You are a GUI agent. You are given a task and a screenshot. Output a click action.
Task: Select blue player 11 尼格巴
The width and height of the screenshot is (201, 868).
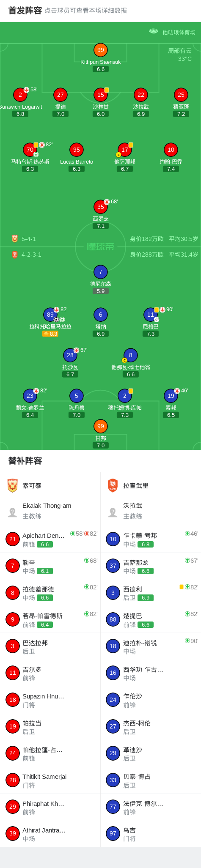point(151,315)
